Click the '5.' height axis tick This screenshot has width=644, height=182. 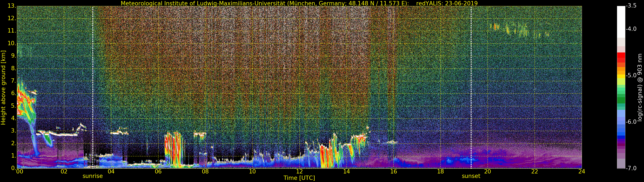tap(13, 106)
